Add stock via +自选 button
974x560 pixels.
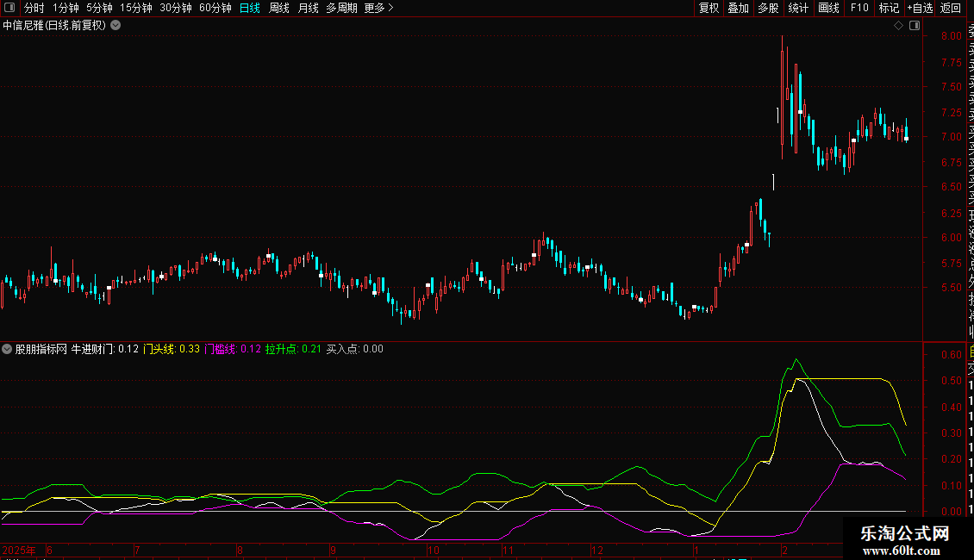click(920, 9)
